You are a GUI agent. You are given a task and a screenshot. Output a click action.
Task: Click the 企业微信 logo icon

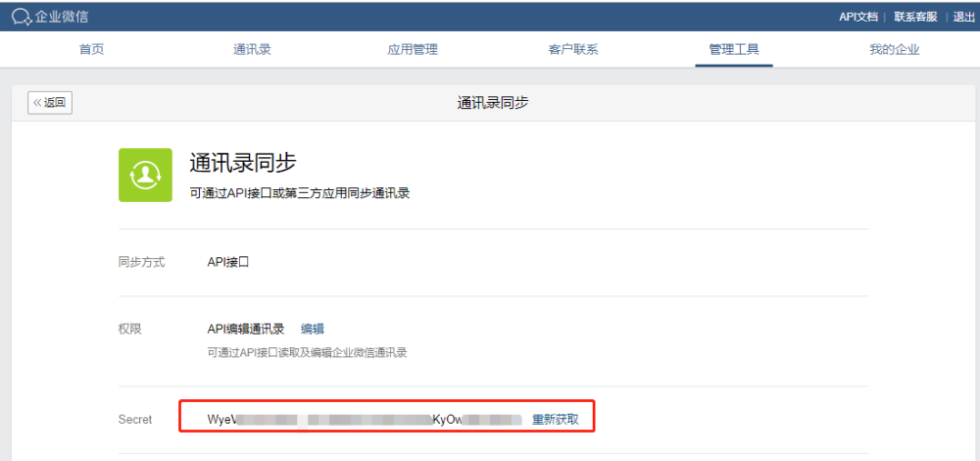[x=22, y=16]
